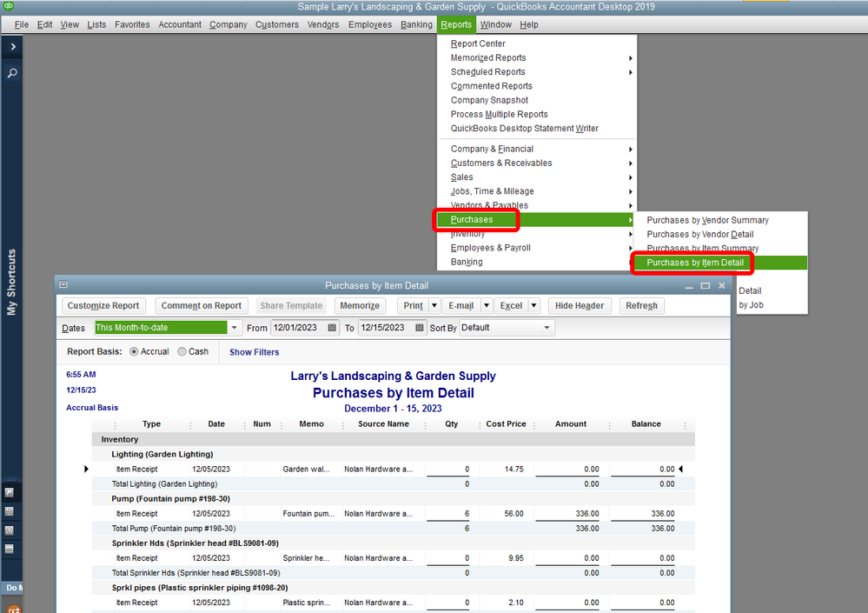Open the Excel export dropdown arrow
This screenshot has height=613, width=868.
point(533,306)
